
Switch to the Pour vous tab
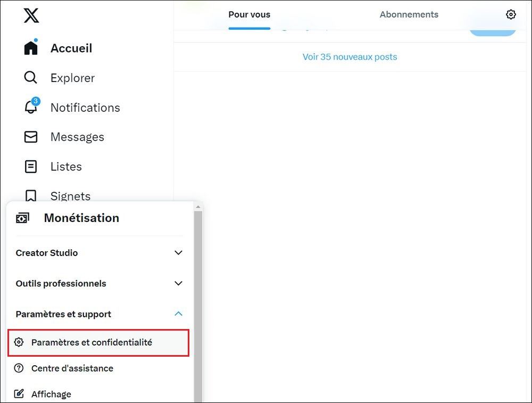(249, 14)
